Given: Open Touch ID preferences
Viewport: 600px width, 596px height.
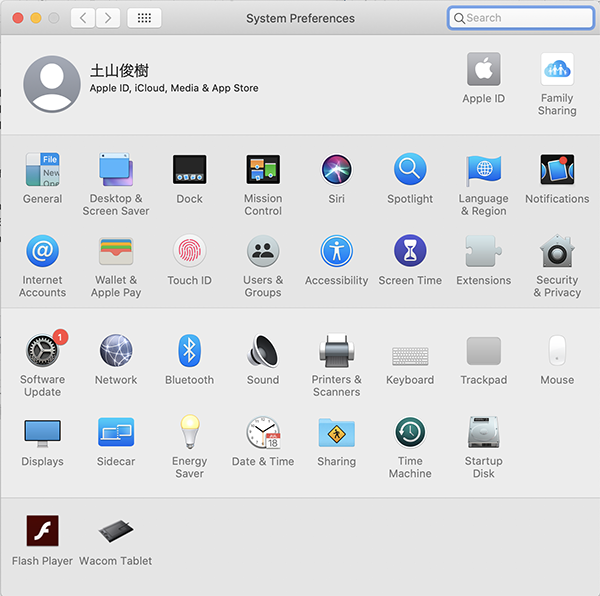Looking at the screenshot, I should [x=189, y=251].
